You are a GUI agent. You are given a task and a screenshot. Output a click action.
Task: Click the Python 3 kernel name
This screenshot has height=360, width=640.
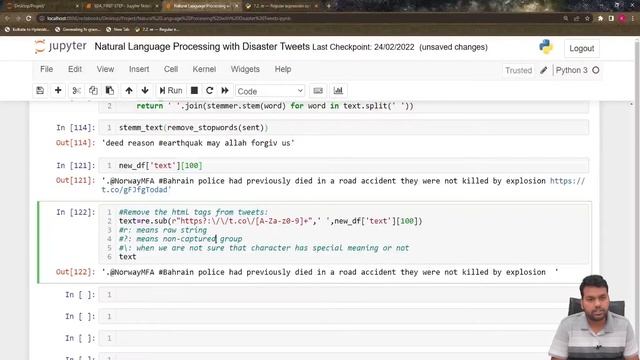pyautogui.click(x=571, y=70)
